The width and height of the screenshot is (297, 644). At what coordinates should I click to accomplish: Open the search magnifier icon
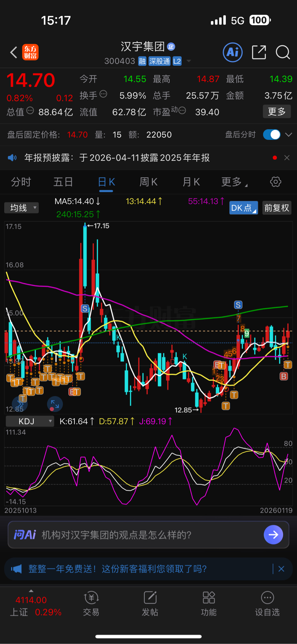coord(283,52)
